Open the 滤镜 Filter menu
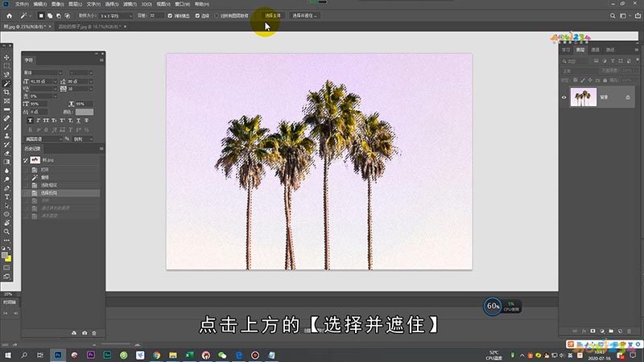Image resolution: width=644 pixels, height=362 pixels. click(x=130, y=4)
